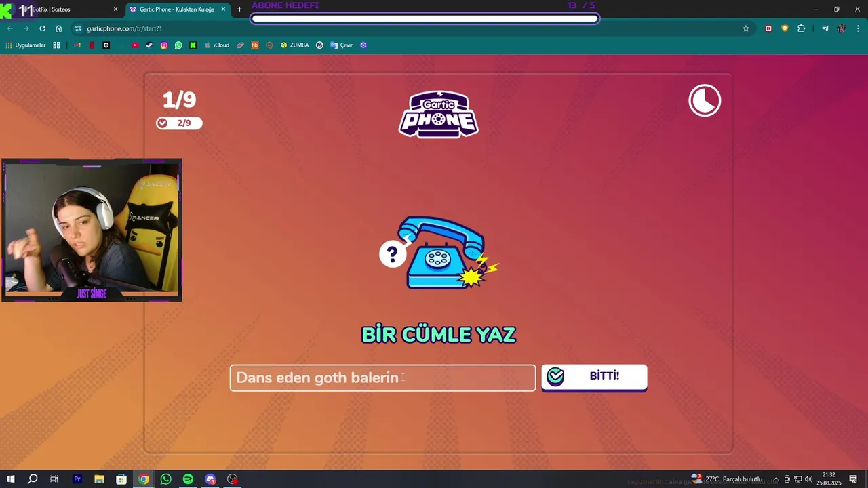Open Discord from taskbar
This screenshot has height=488, width=868.
pos(210,479)
